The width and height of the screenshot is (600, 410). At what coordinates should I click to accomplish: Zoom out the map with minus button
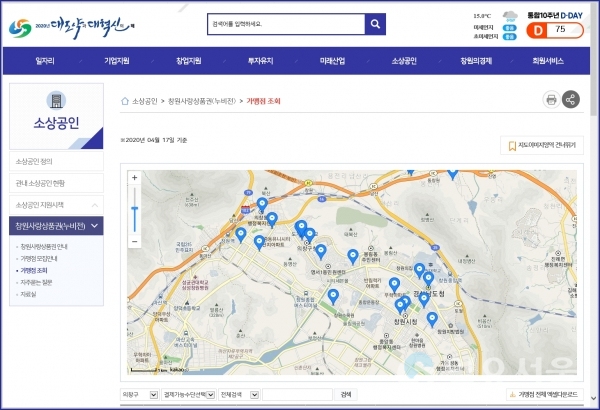click(135, 241)
